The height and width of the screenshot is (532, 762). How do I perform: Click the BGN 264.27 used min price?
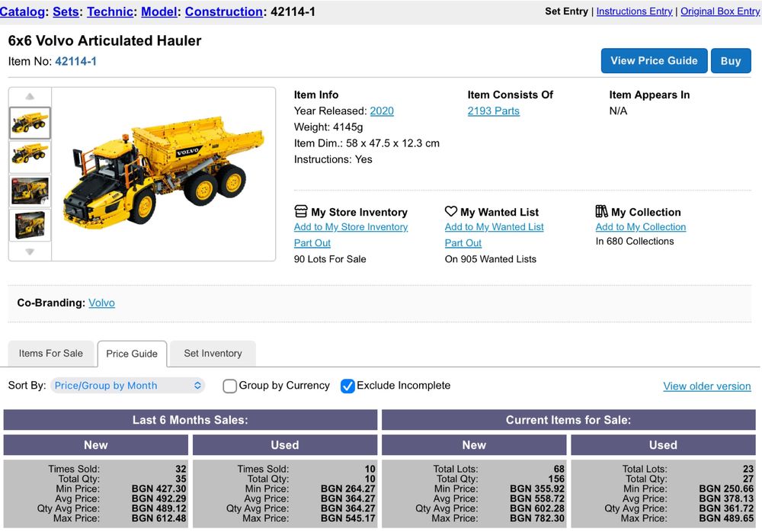pos(347,489)
